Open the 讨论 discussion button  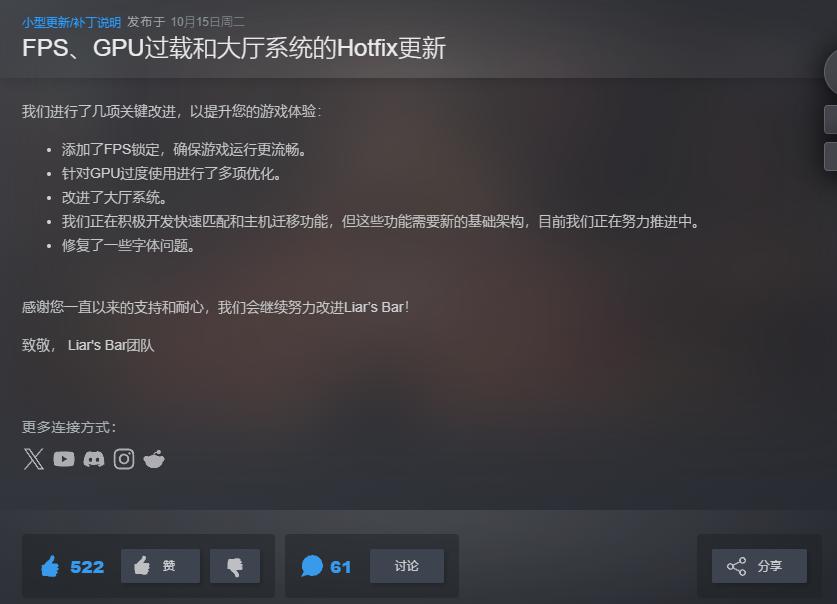point(407,566)
